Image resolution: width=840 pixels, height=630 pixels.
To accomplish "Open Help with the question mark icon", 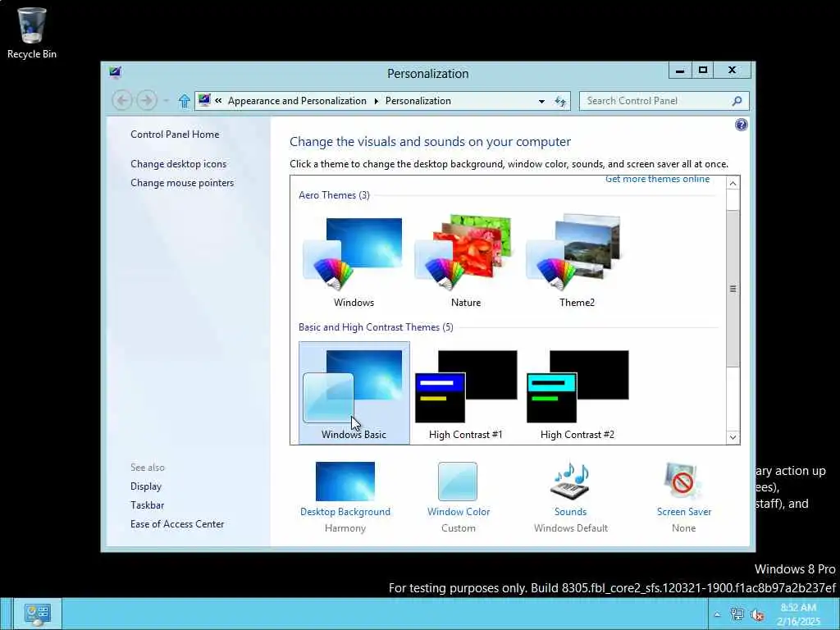I will point(741,125).
